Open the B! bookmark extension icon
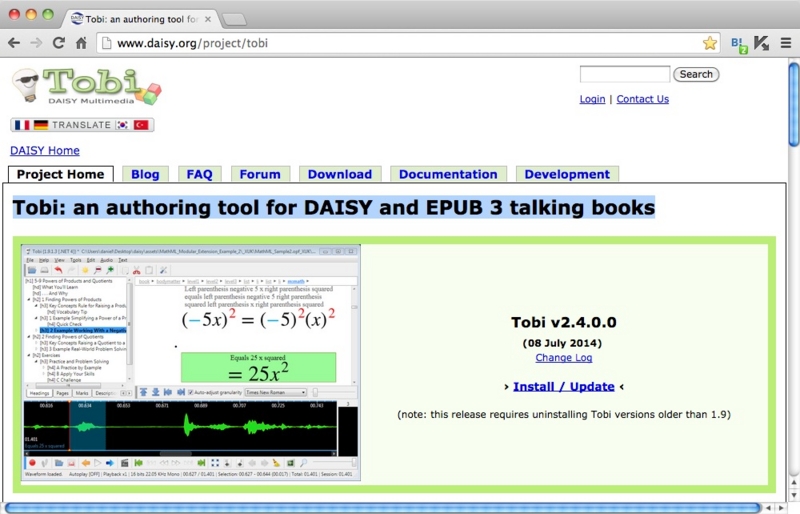 [x=739, y=44]
